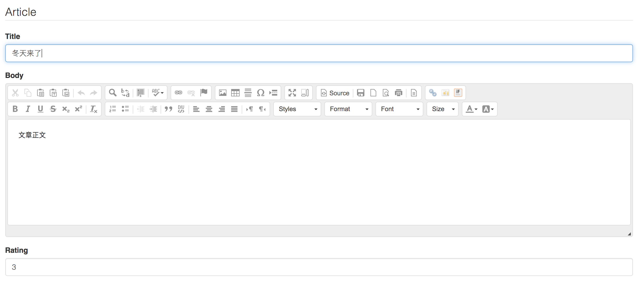Image resolution: width=644 pixels, height=286 pixels.
Task: Maximize the editor with expand icon
Action: 292,93
